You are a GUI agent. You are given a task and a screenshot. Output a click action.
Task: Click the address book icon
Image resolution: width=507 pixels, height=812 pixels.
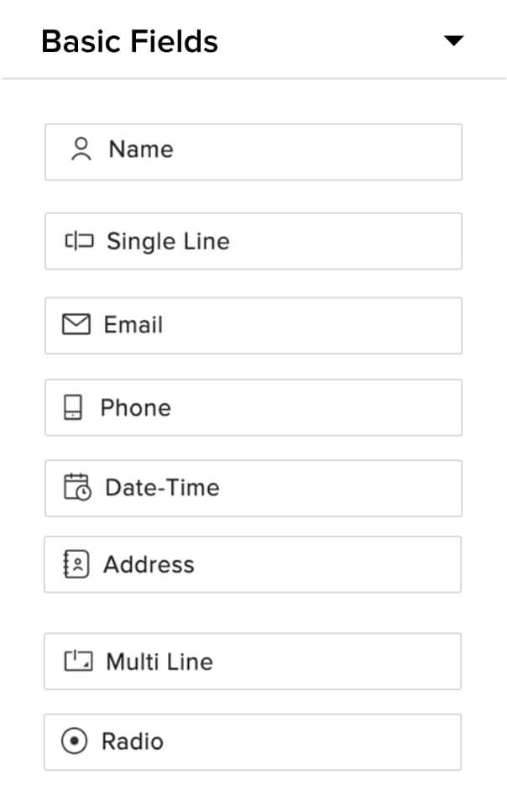[x=76, y=564]
